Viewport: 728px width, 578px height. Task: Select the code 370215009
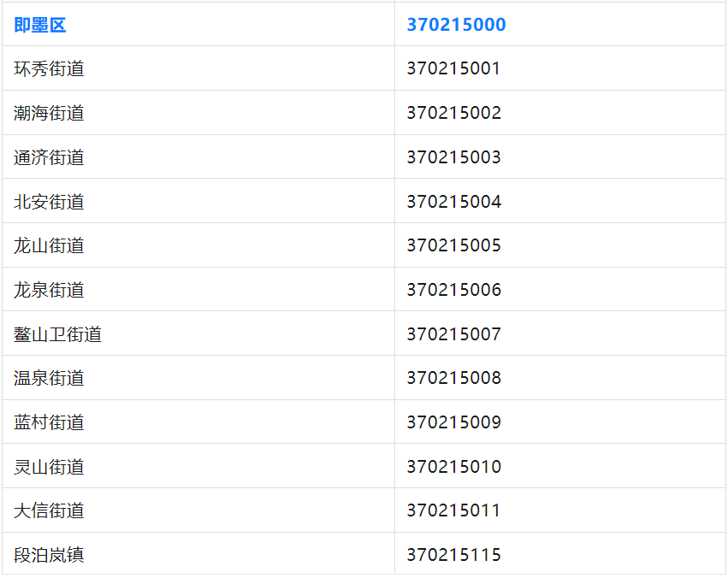pos(453,423)
